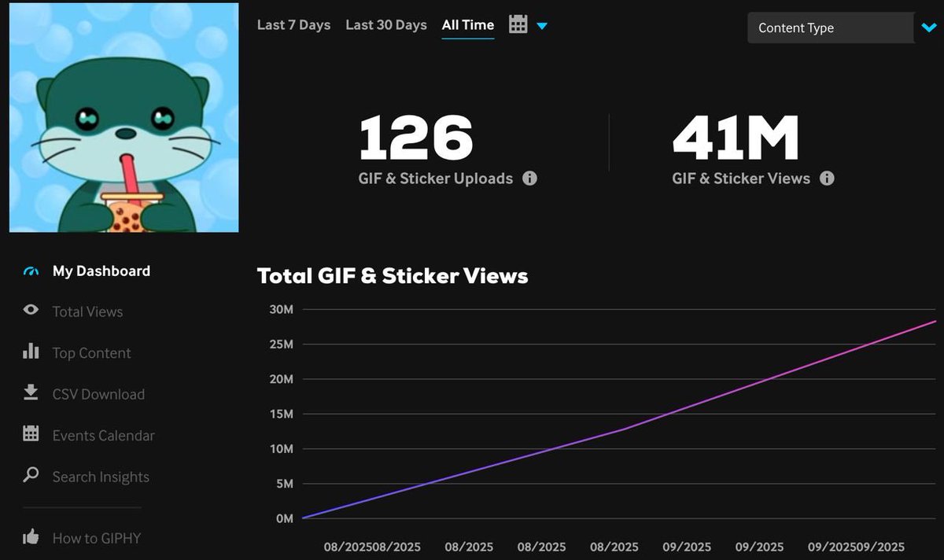Switch to the Last 30 Days tab
This screenshot has width=944, height=560.
pos(385,24)
